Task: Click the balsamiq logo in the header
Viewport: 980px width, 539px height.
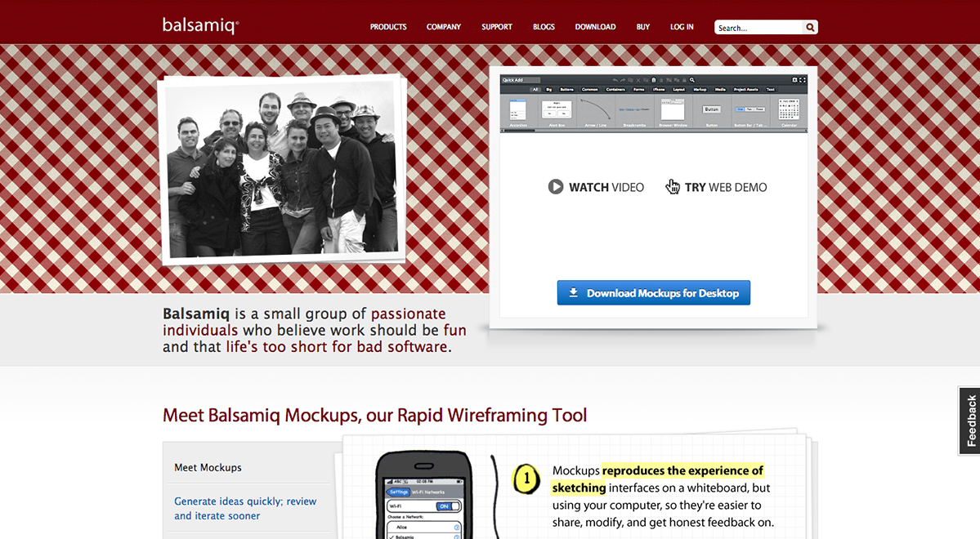Action: coord(200,25)
